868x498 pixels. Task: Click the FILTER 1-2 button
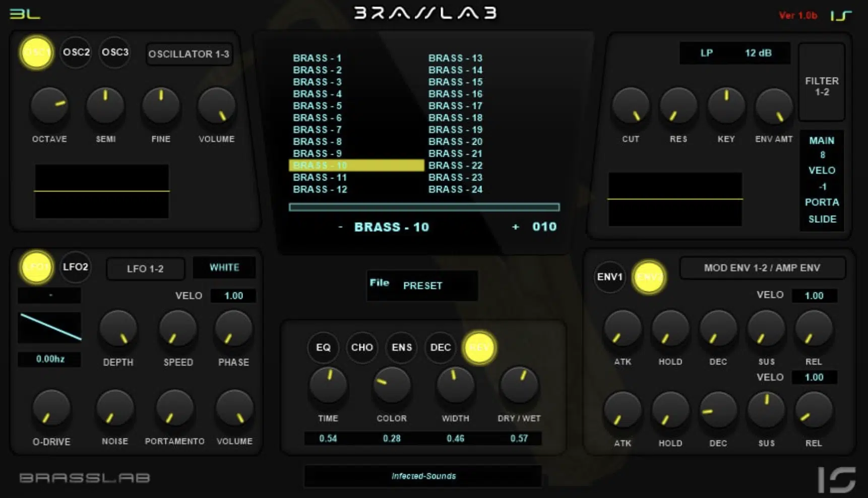click(x=822, y=82)
